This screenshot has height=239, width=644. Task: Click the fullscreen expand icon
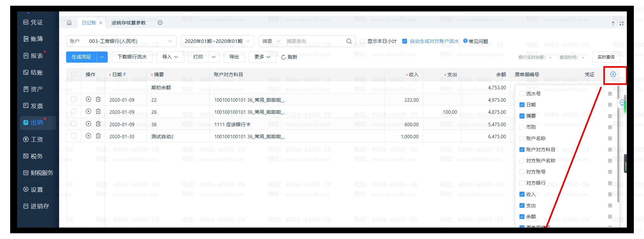pyautogui.click(x=621, y=24)
